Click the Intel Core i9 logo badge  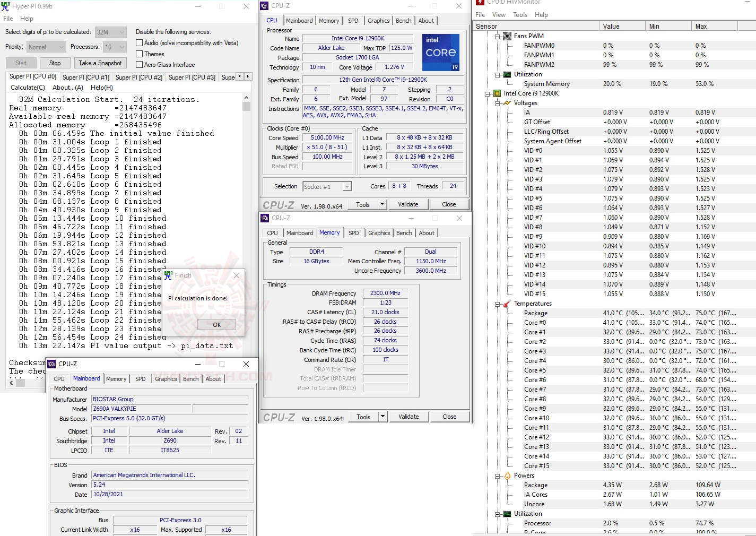pos(441,53)
